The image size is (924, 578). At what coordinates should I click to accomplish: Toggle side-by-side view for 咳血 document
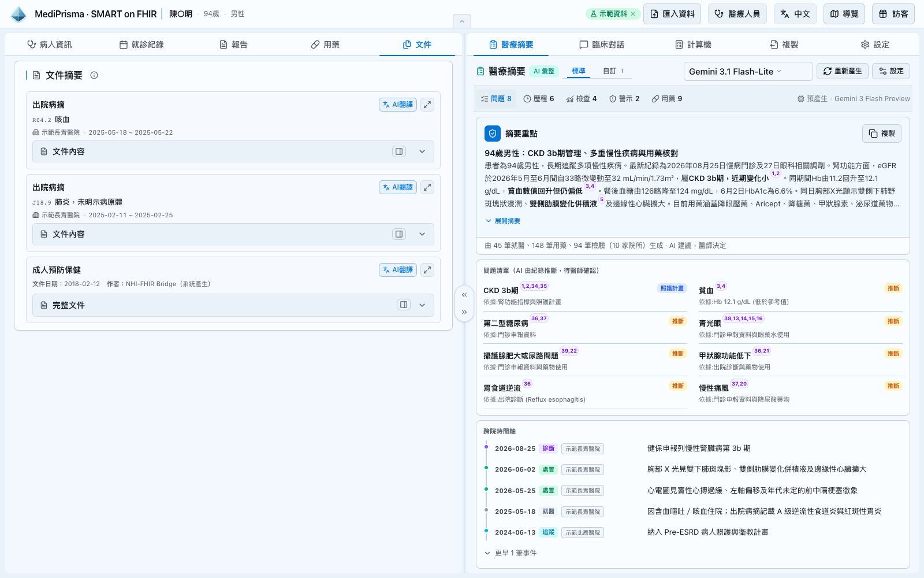[x=399, y=151]
